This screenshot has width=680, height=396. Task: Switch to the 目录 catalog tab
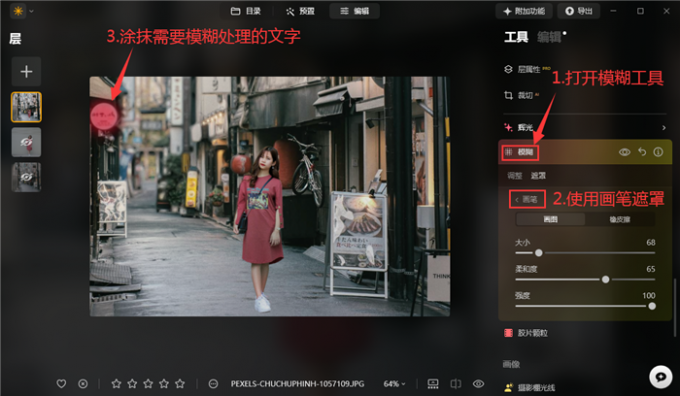click(x=246, y=11)
